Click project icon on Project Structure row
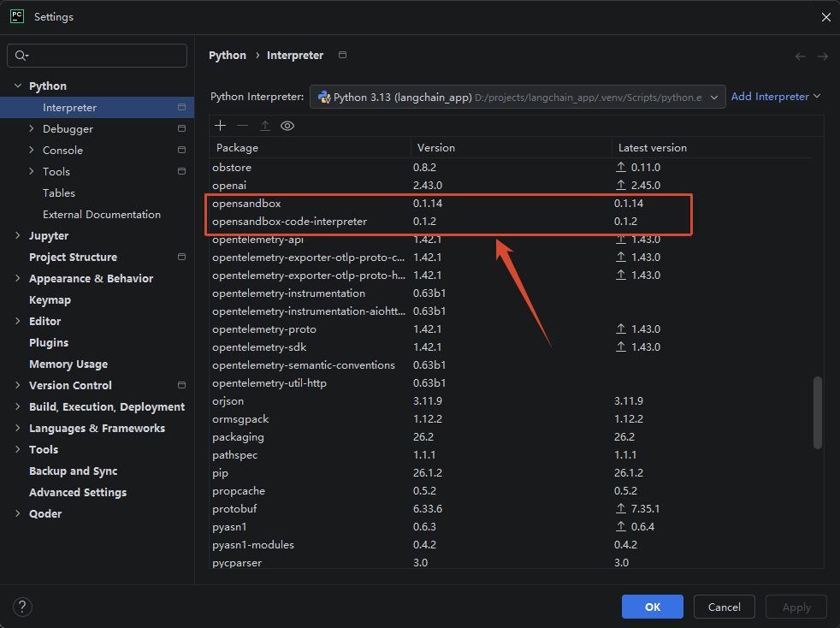 point(181,258)
